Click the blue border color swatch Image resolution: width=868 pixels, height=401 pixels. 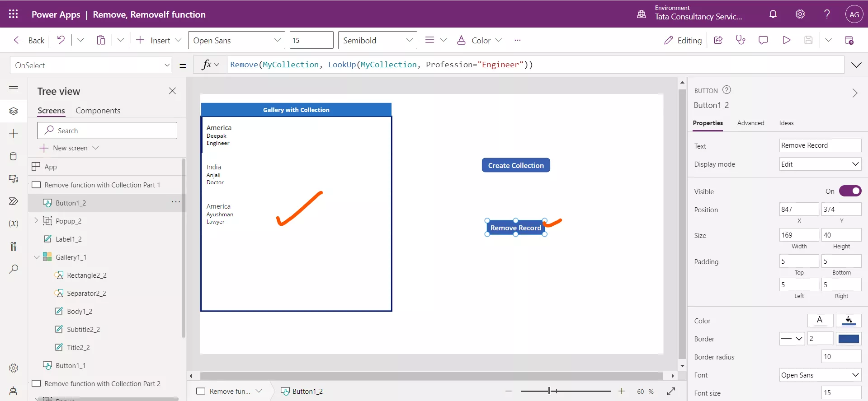(x=849, y=338)
